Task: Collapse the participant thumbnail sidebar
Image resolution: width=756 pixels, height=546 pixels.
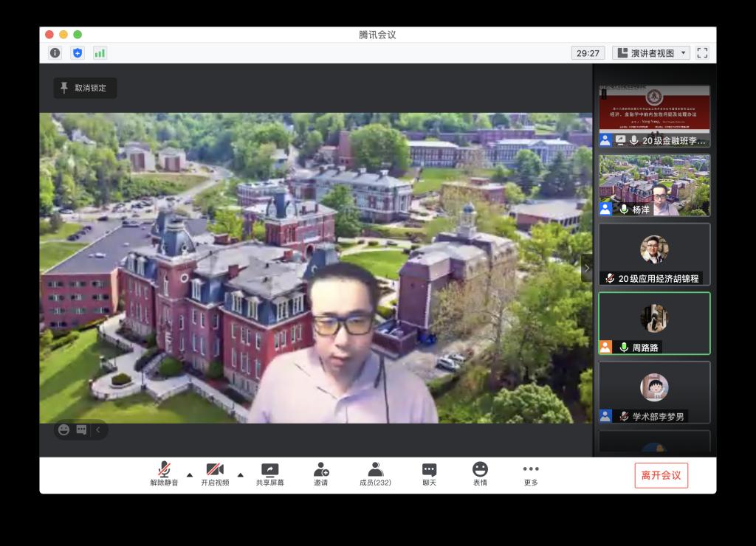Action: coord(587,268)
